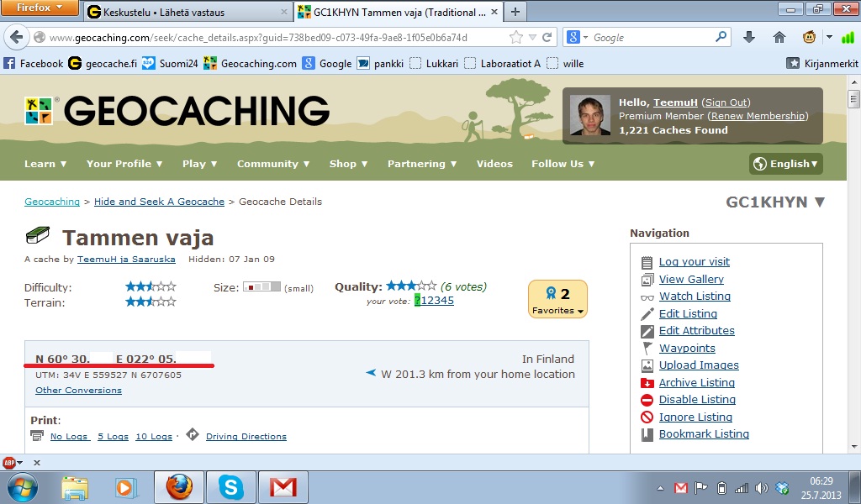Click the Waypoints flag icon

coord(647,349)
